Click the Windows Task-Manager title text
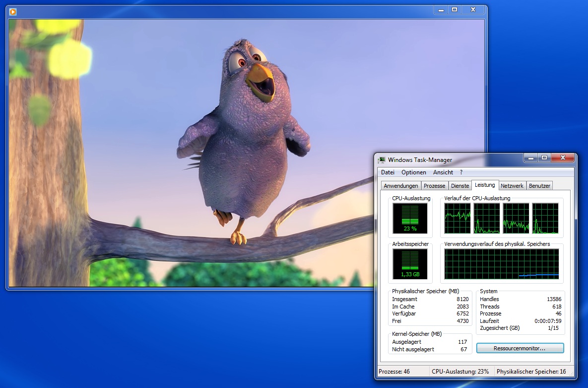The height and width of the screenshot is (388, 588). tap(420, 160)
